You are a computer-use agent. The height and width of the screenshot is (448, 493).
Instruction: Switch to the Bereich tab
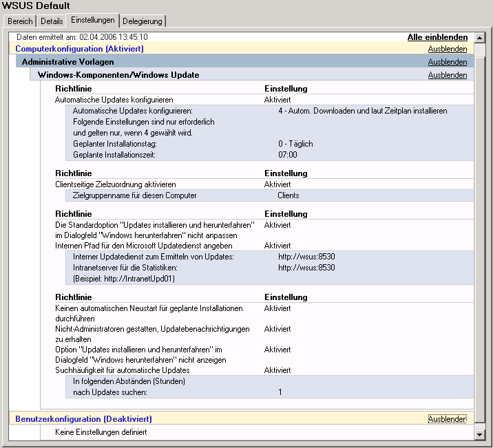[x=20, y=21]
